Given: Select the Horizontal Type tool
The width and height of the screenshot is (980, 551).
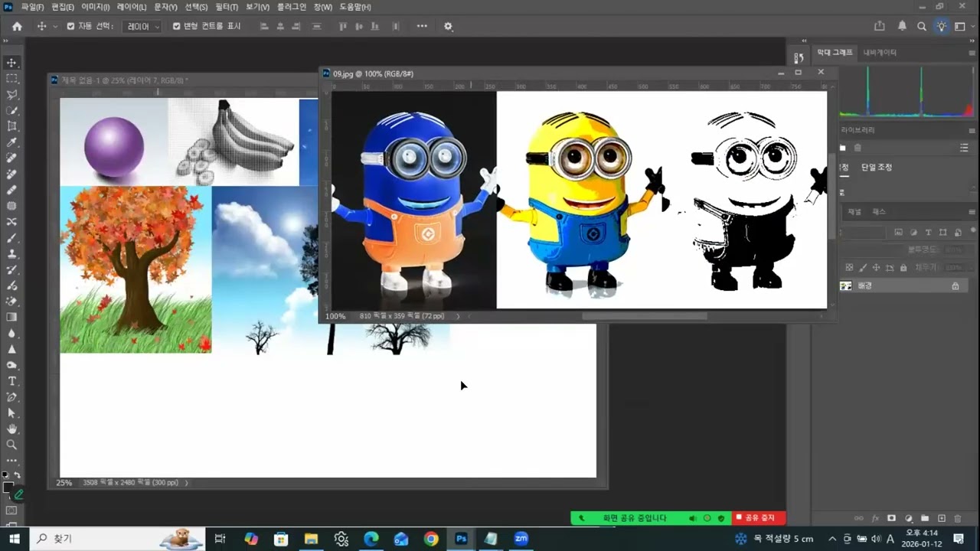Looking at the screenshot, I should pyautogui.click(x=11, y=381).
